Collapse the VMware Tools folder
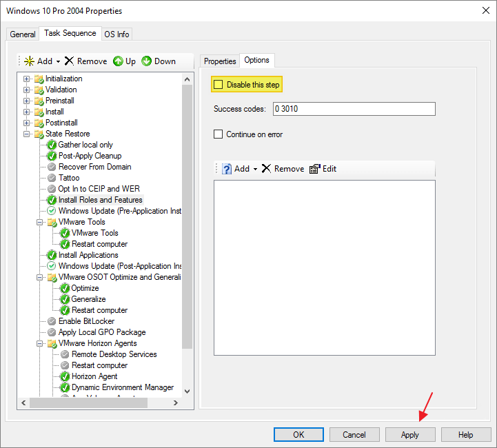 tap(40, 222)
